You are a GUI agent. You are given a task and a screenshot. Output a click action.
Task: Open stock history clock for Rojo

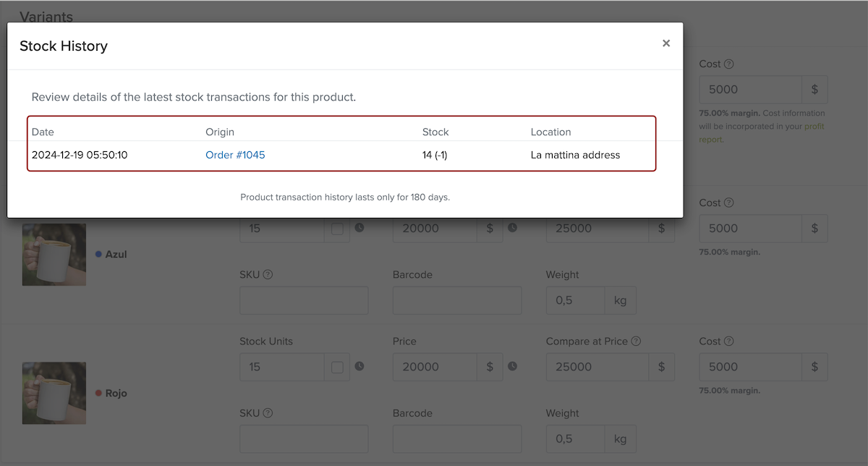coord(359,366)
